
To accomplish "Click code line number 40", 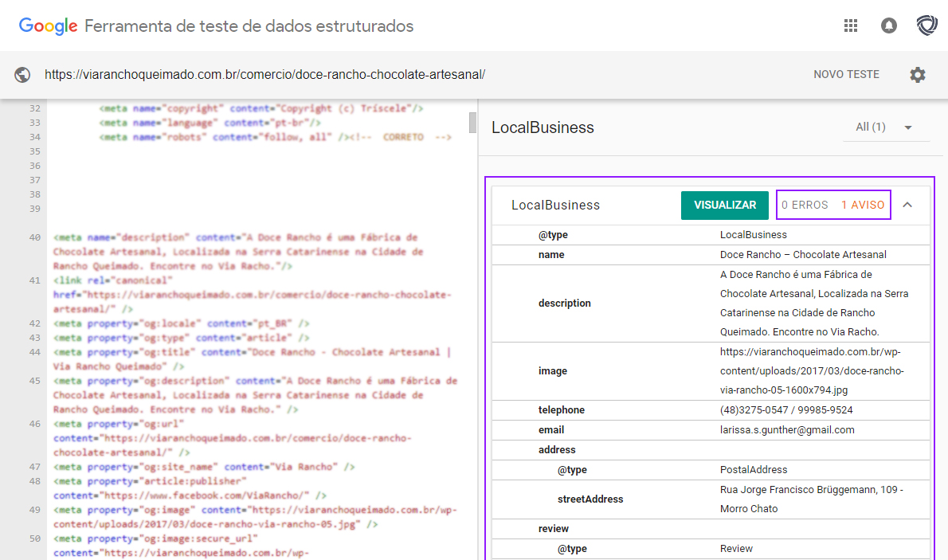I will point(34,237).
